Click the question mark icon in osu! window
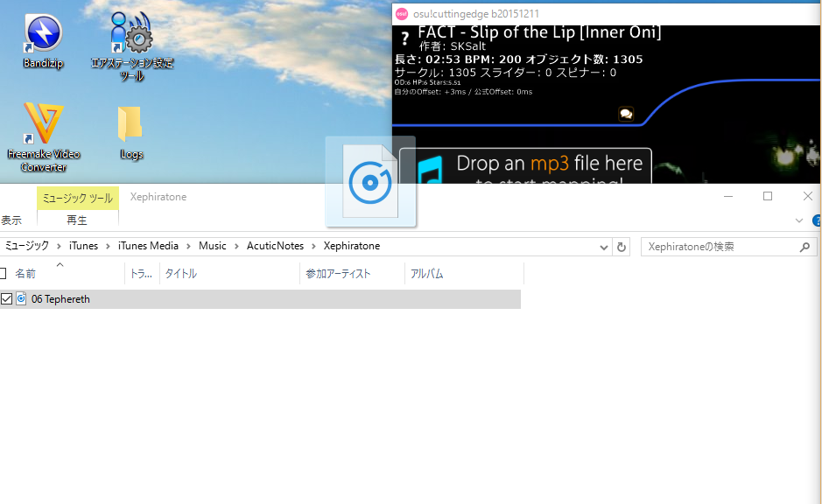Screen dimensions: 822x504 click(404, 38)
